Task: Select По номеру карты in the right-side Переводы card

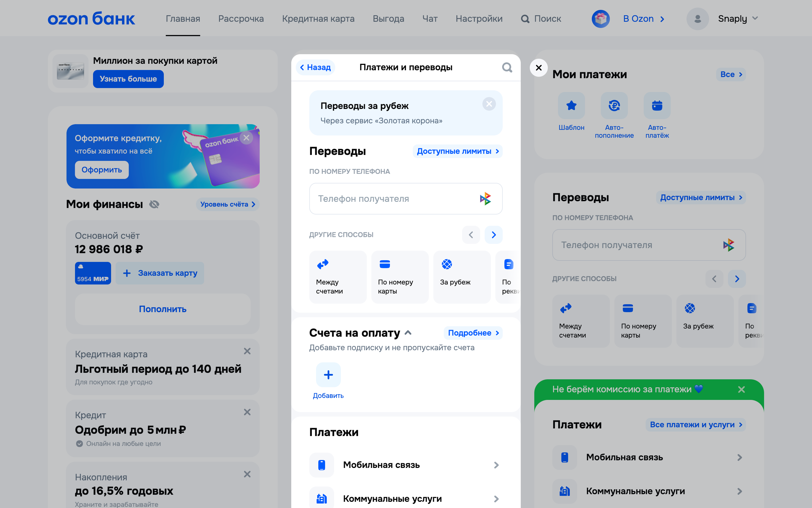Action: (x=643, y=321)
